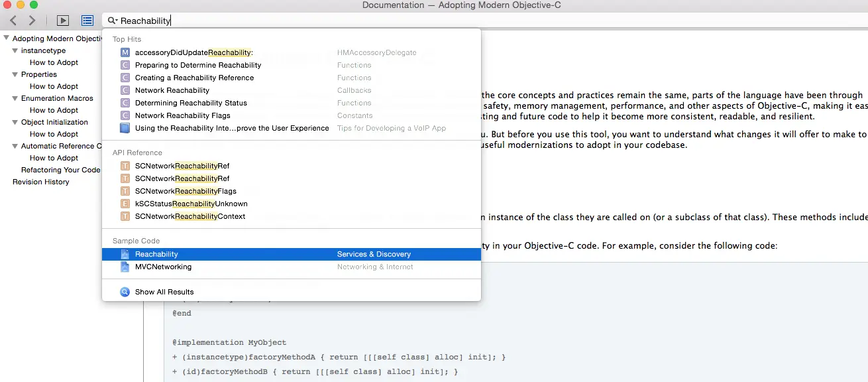Select How to Adopt under Enumeration Macros
The width and height of the screenshot is (868, 382).
(x=54, y=110)
